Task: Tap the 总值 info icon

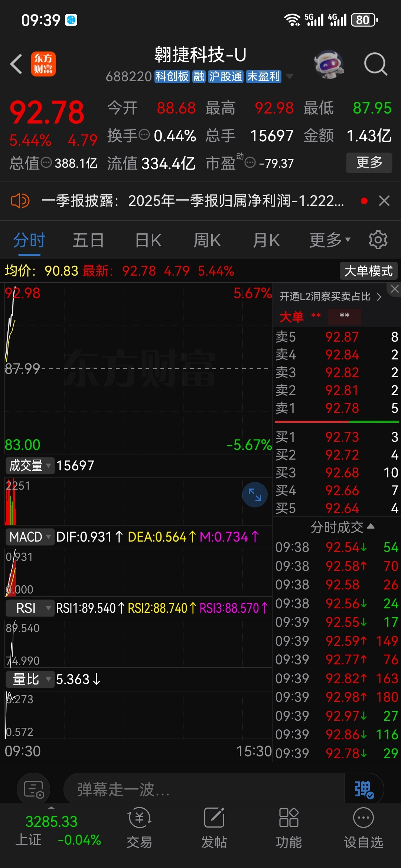Action: point(46,162)
